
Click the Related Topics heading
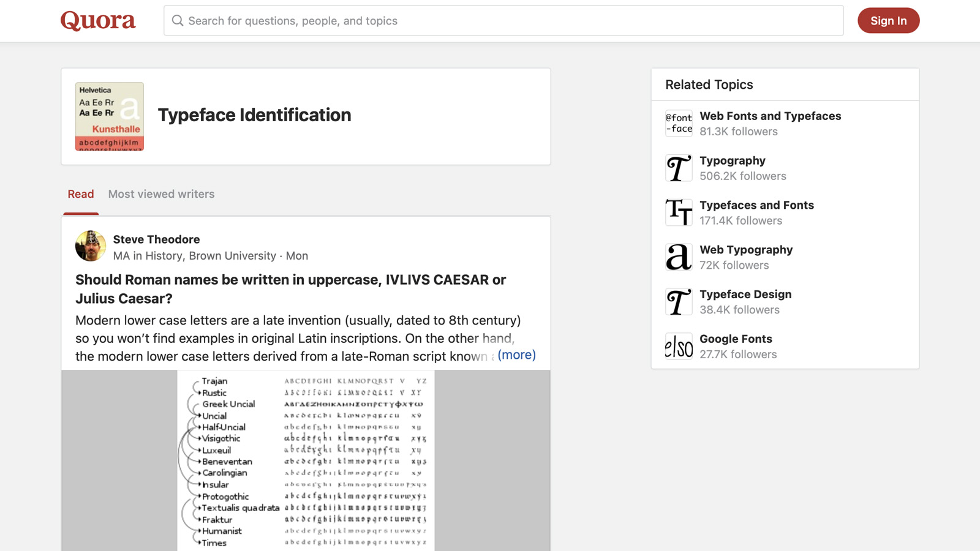709,84
